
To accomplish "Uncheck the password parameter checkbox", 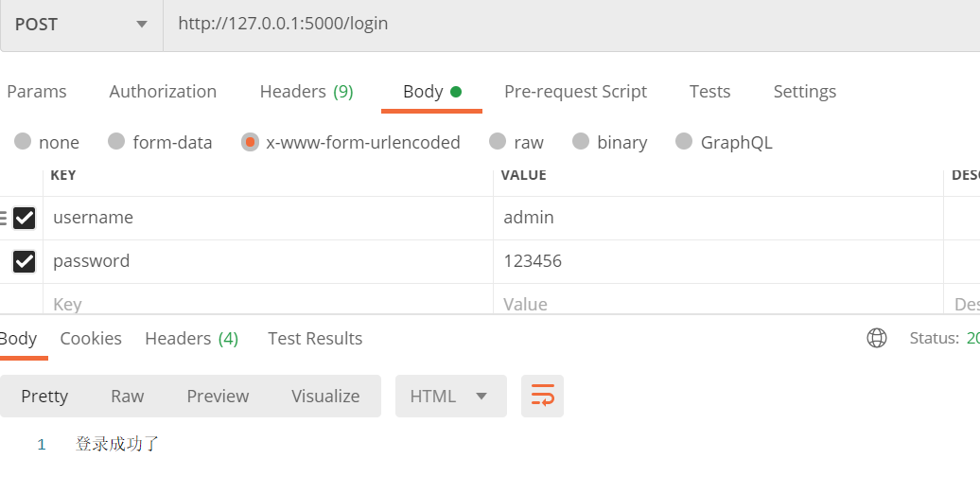I will tap(25, 261).
